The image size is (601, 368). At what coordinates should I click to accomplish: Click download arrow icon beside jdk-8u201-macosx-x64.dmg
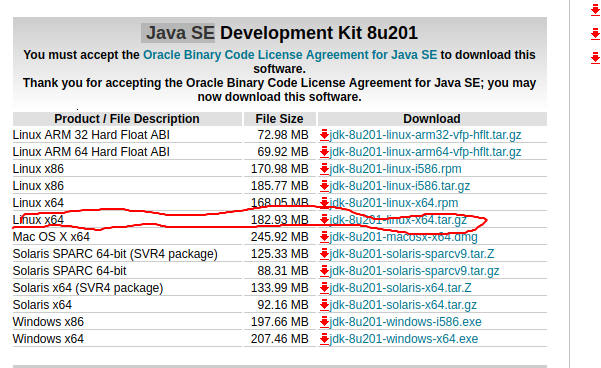point(324,237)
